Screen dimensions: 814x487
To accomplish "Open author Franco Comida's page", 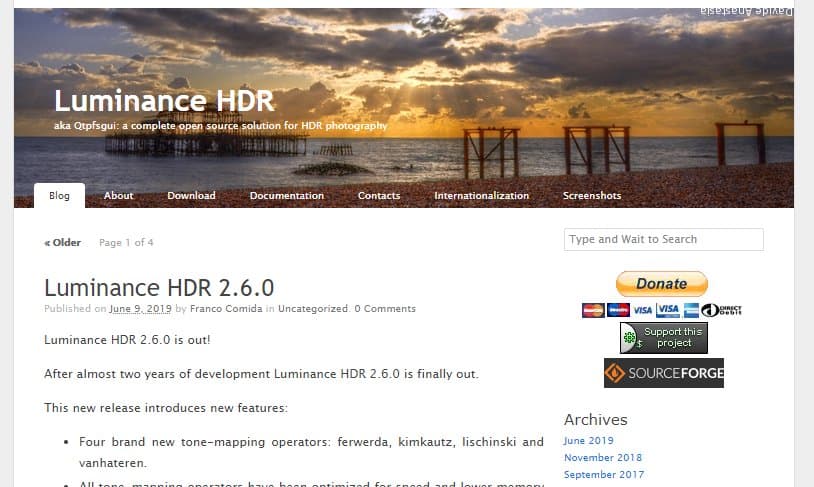I will coord(226,308).
